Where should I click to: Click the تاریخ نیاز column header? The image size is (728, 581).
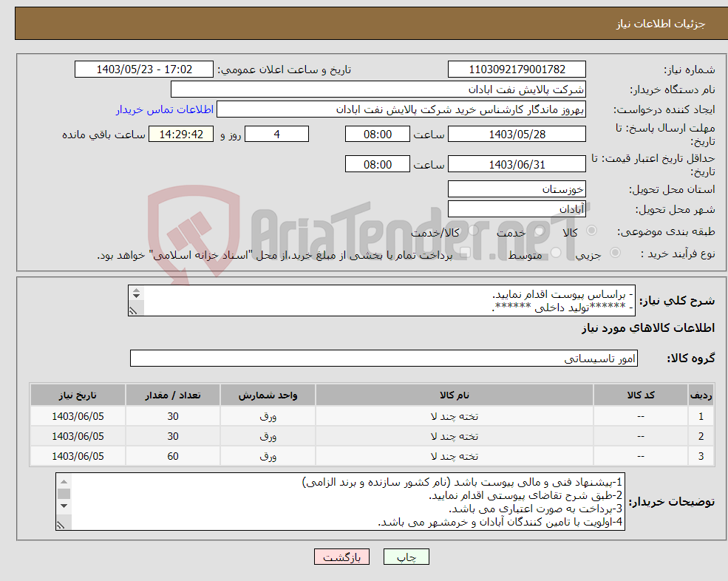pos(78,395)
